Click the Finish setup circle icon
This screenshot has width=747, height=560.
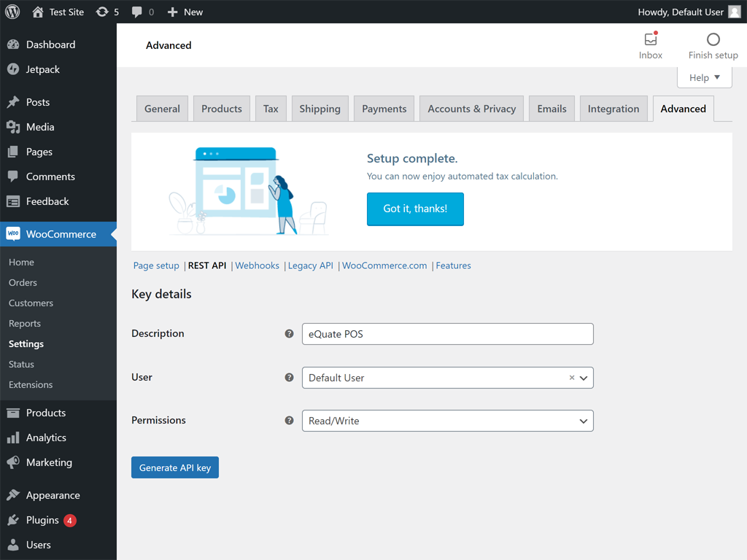pos(713,40)
